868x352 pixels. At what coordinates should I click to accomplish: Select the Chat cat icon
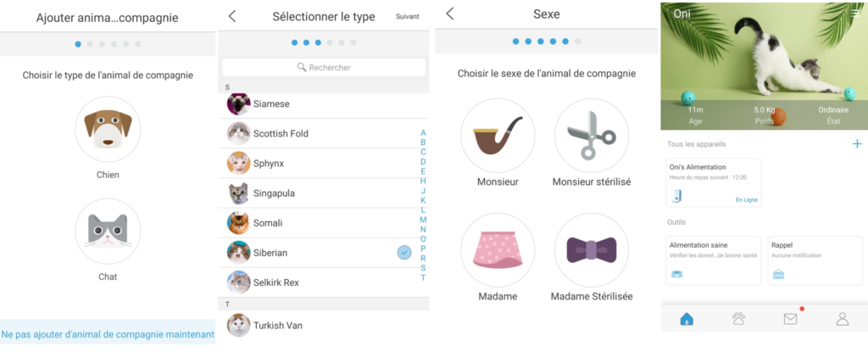pos(108,232)
